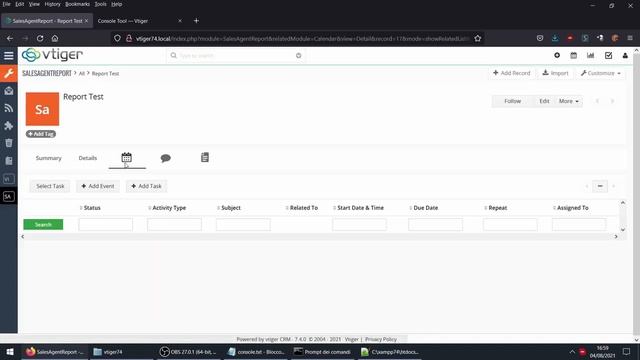Click the Assigned To filter input

coord(579,224)
